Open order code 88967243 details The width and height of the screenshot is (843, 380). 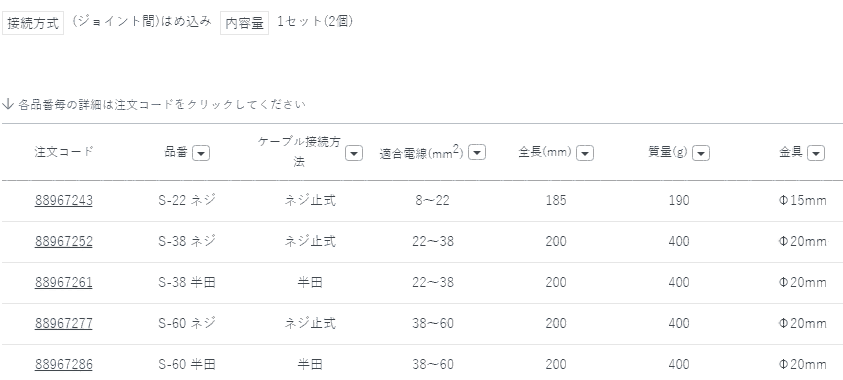point(63,200)
